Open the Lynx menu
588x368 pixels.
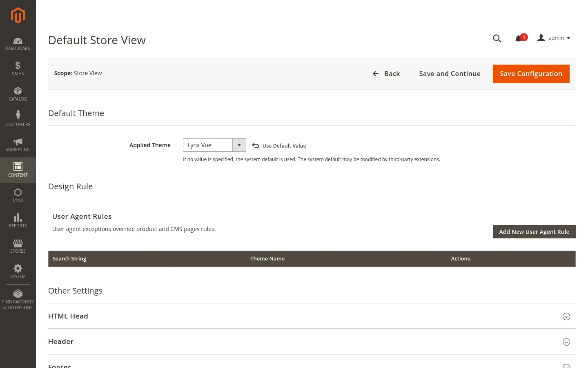(18, 195)
